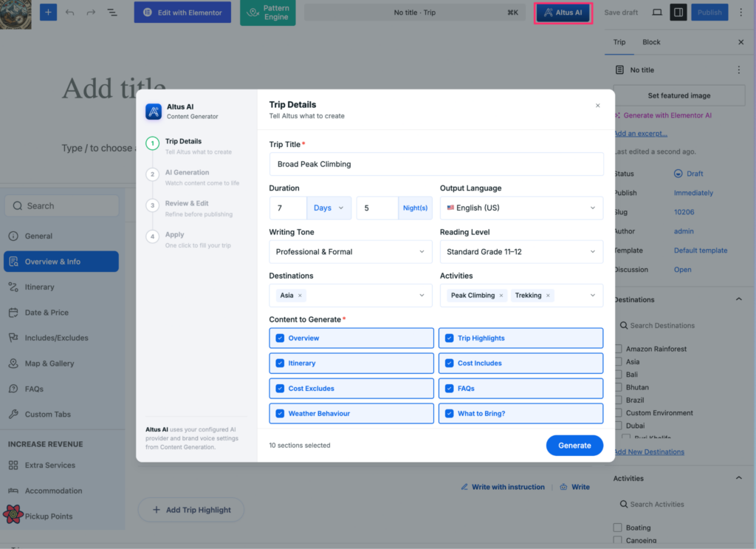Click the preview device icon
The width and height of the screenshot is (756, 549).
click(656, 12)
